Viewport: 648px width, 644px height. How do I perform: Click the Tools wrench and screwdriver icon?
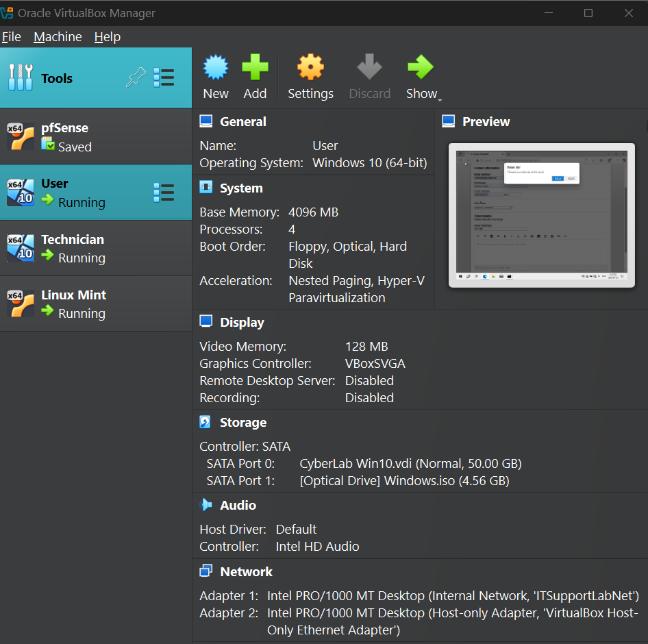point(21,77)
